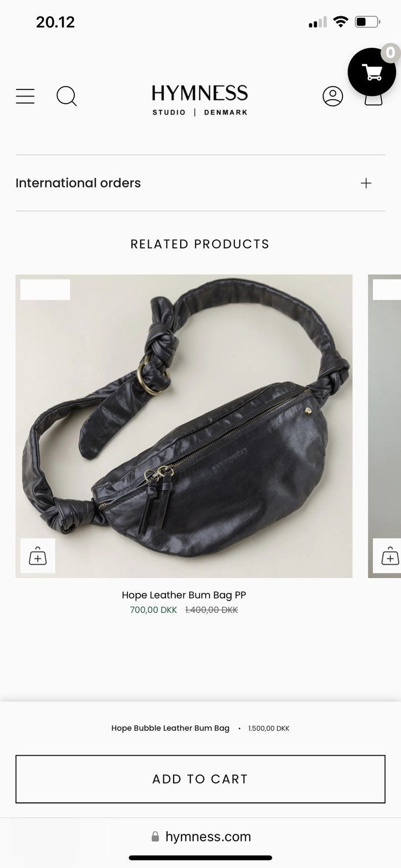Open the International orders section label

point(78,183)
